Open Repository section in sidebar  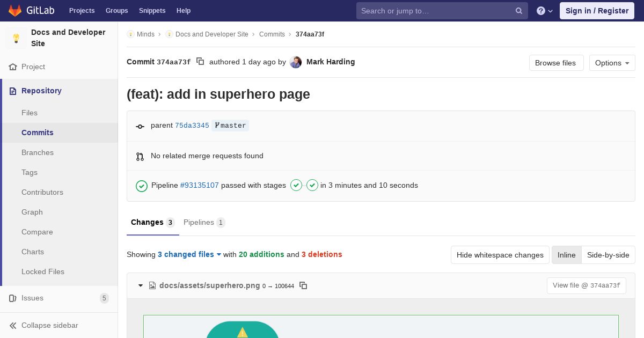[41, 91]
